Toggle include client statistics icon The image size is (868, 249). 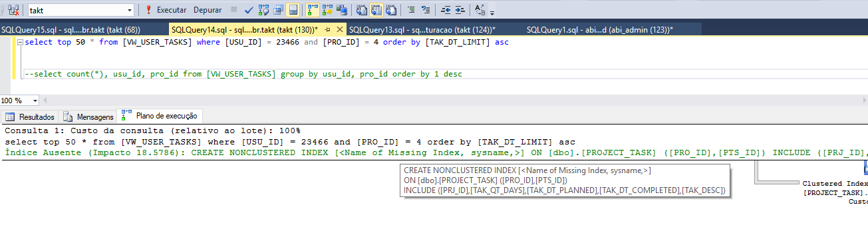[x=343, y=10]
